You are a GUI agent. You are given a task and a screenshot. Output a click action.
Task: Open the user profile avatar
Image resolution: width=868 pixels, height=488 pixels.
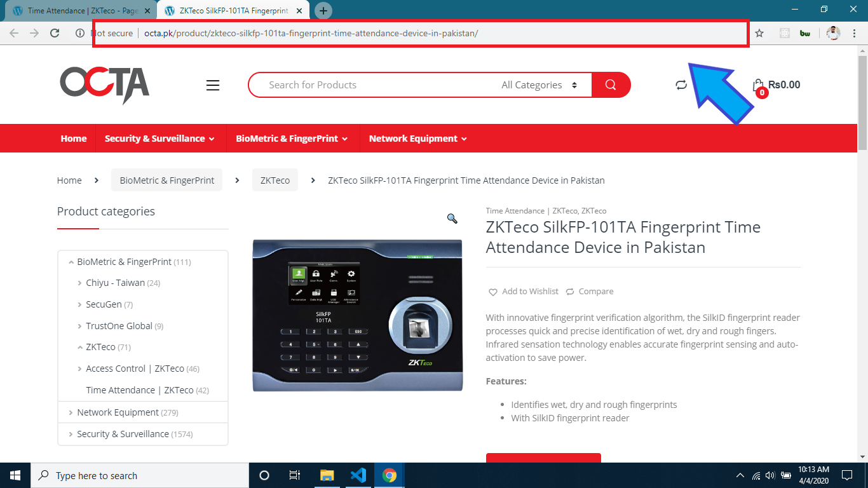[x=834, y=33]
